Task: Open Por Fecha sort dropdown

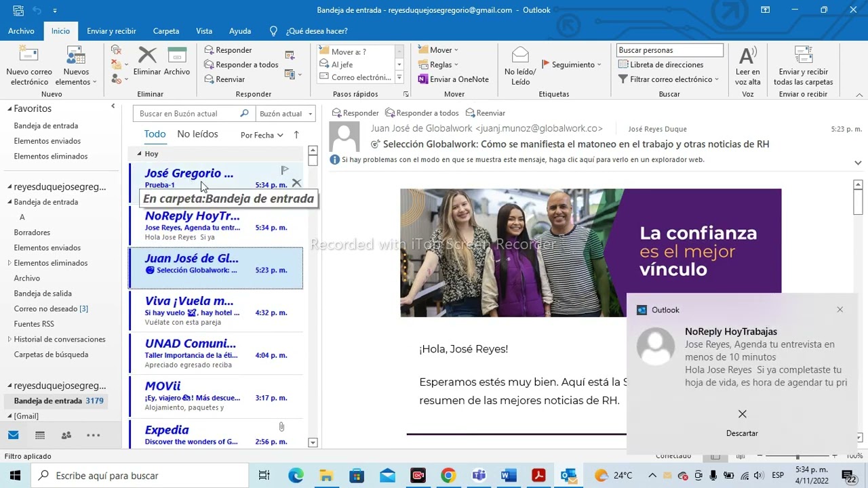Action: (262, 135)
